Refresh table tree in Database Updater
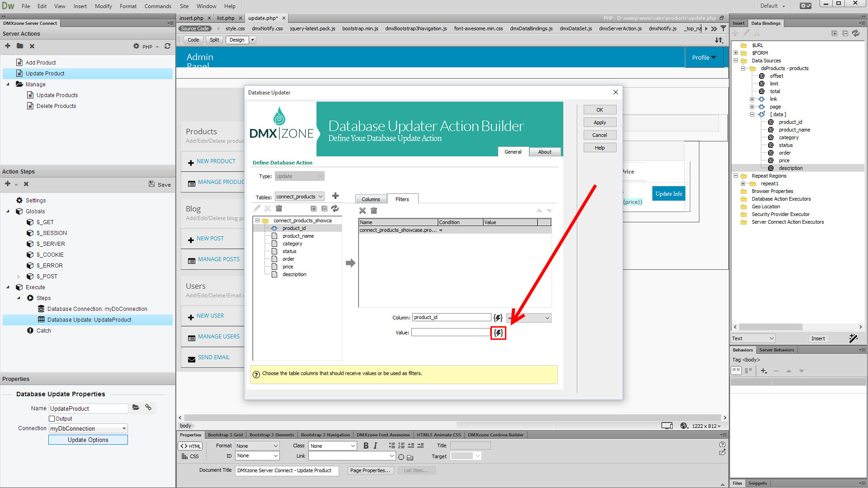 335,208
